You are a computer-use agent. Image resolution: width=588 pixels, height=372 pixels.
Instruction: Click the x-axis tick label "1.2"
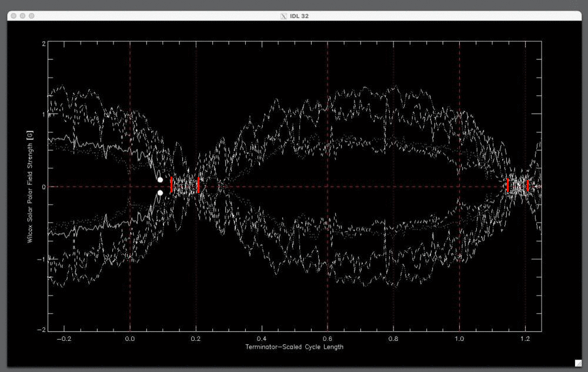[525, 339]
